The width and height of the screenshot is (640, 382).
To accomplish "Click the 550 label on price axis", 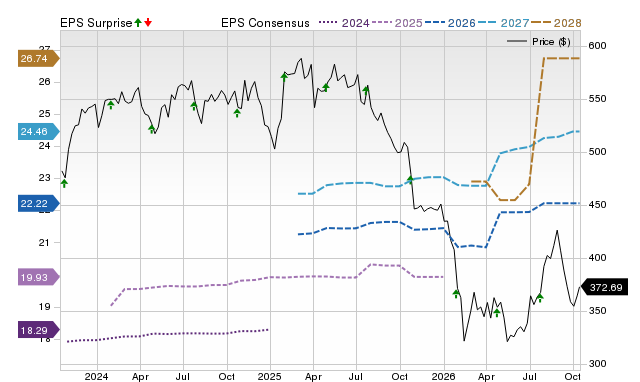I will [x=597, y=99].
